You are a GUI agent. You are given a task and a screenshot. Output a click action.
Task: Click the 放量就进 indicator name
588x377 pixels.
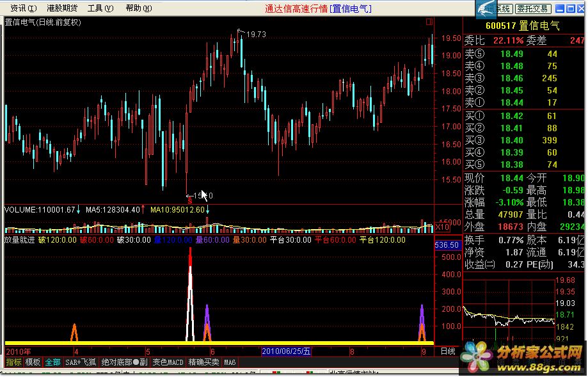[19, 240]
